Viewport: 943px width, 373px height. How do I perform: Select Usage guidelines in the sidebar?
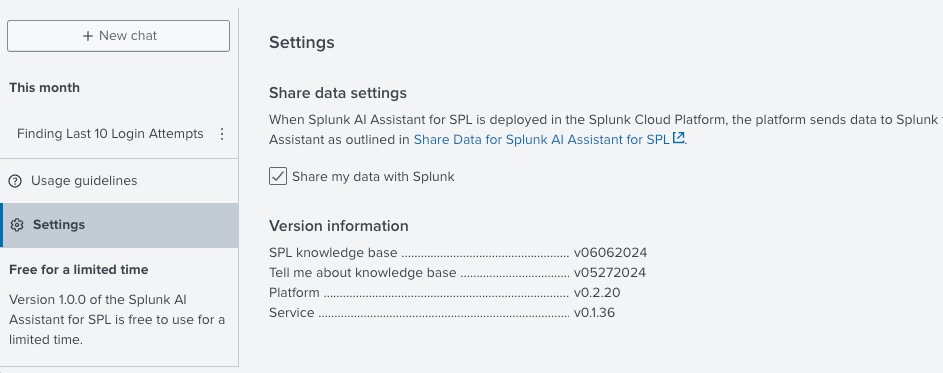119,181
